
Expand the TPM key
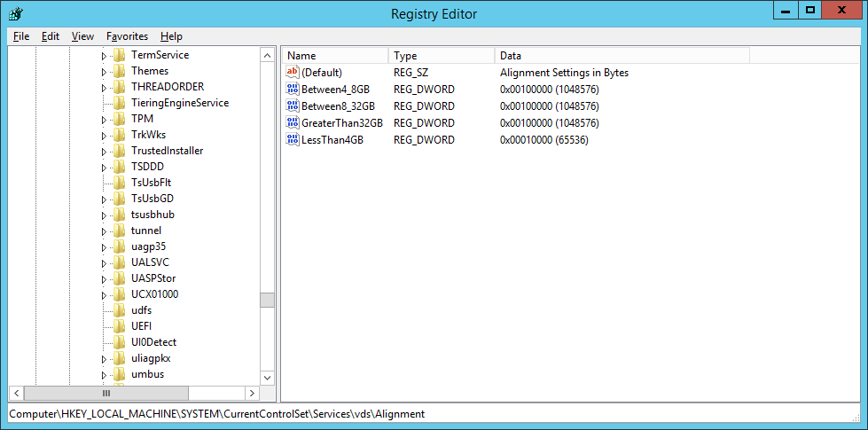point(104,120)
